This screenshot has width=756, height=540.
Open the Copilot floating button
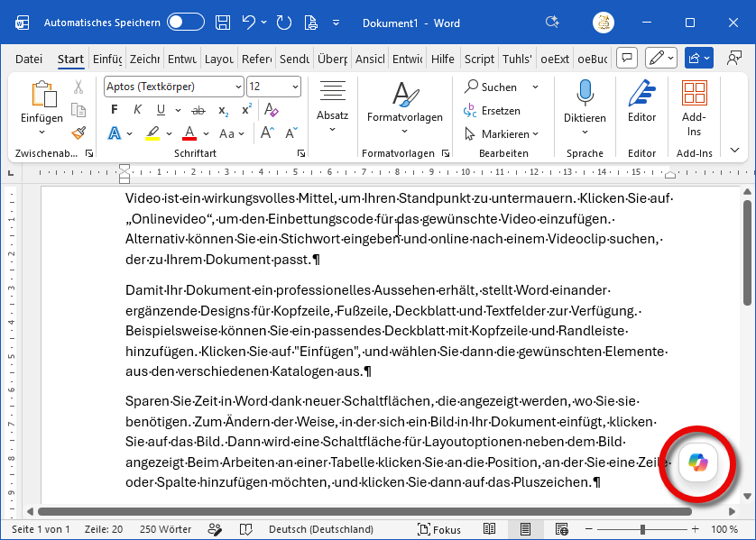(698, 462)
